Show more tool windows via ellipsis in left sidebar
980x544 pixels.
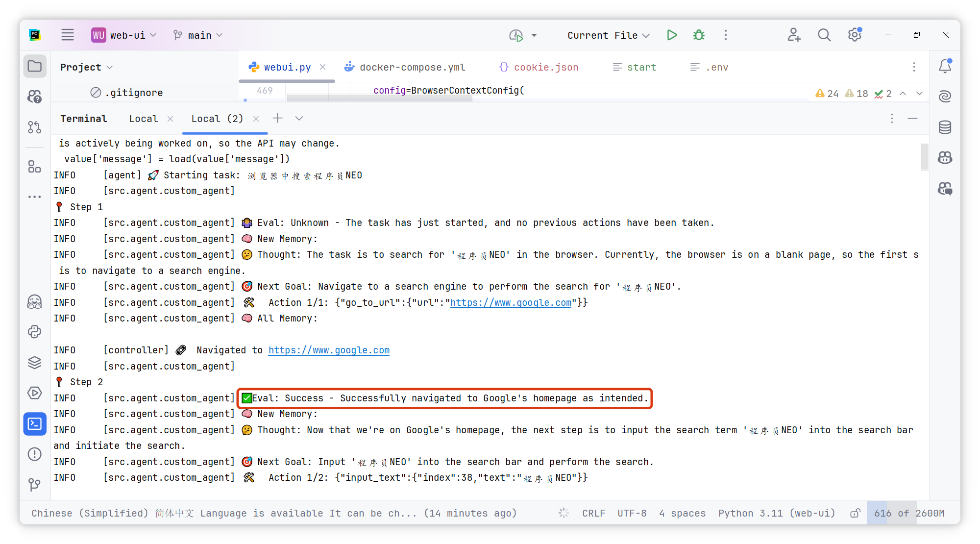(x=35, y=197)
